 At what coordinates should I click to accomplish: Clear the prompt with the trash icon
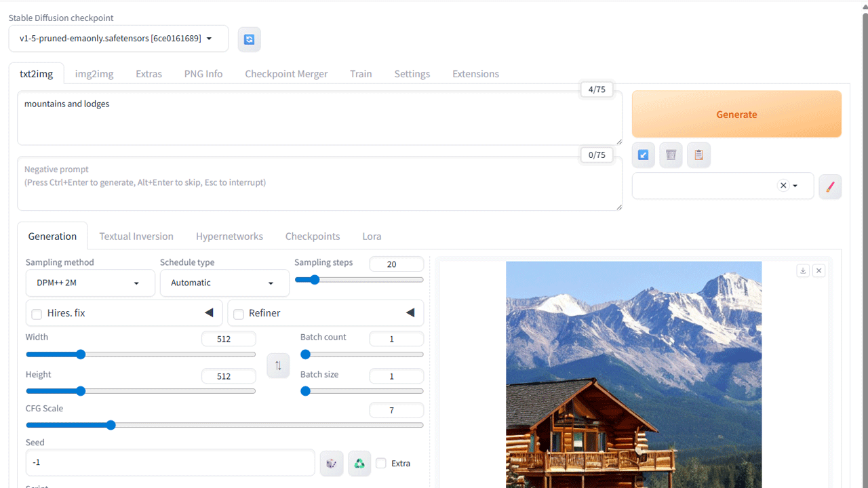(671, 155)
